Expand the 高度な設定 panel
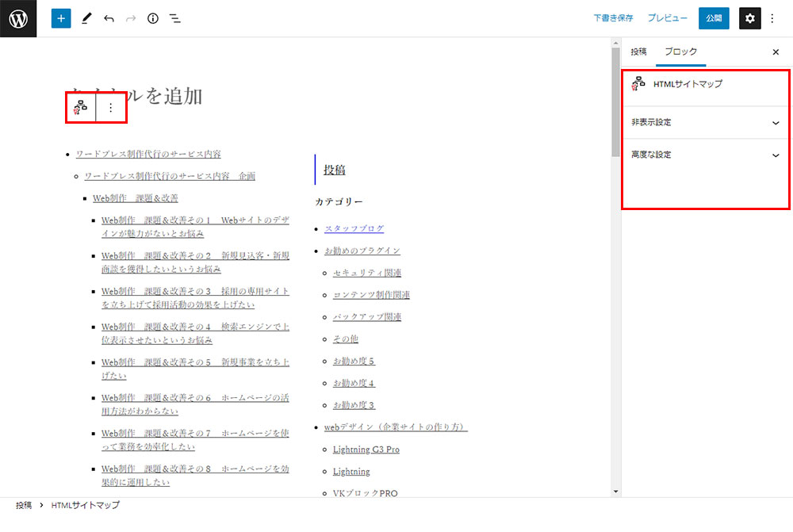 704,155
